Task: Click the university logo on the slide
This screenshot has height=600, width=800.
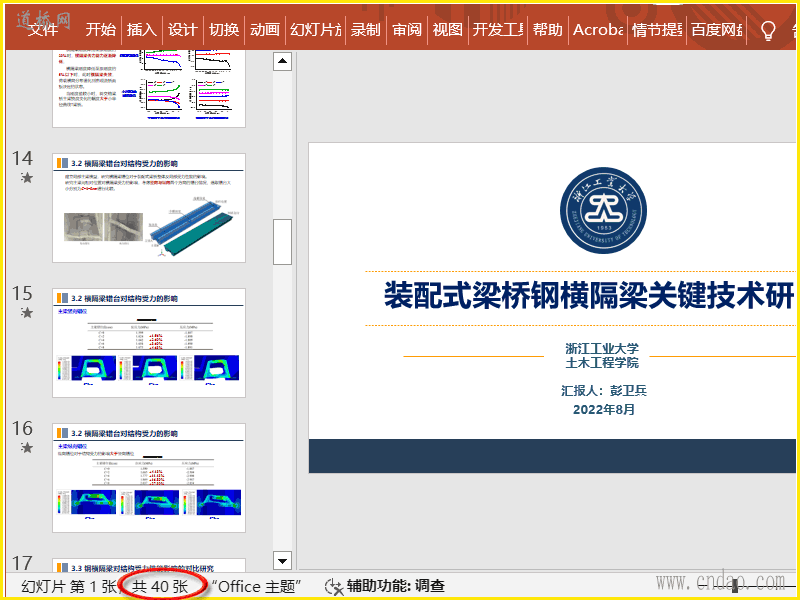Action: point(603,211)
